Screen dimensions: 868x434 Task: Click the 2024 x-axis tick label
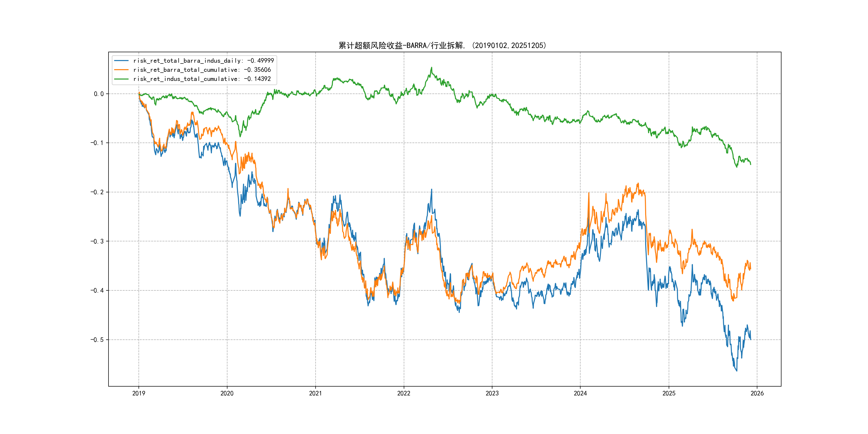(x=580, y=393)
